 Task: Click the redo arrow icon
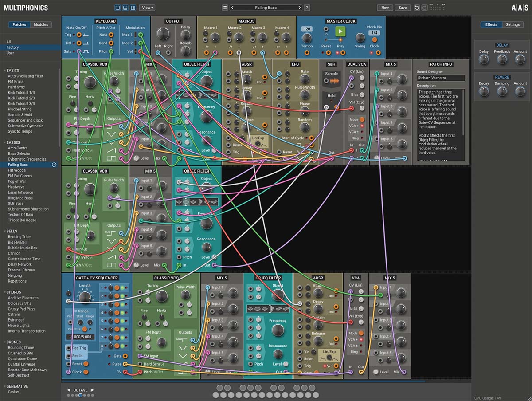click(x=424, y=8)
